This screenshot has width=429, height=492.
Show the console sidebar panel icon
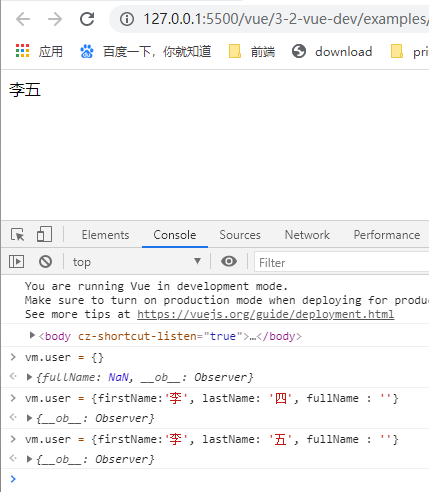[x=16, y=262]
